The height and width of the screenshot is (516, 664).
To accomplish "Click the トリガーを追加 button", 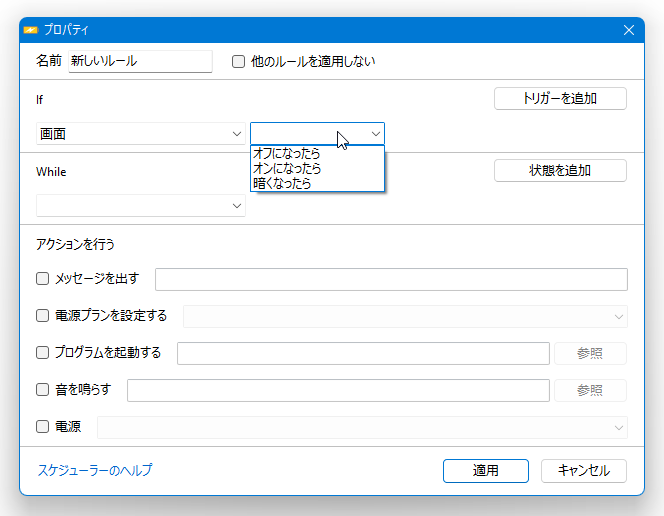I will [x=560, y=99].
